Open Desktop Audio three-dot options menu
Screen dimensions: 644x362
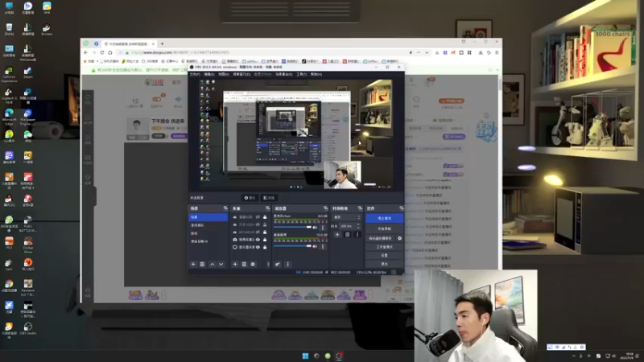coord(323,246)
